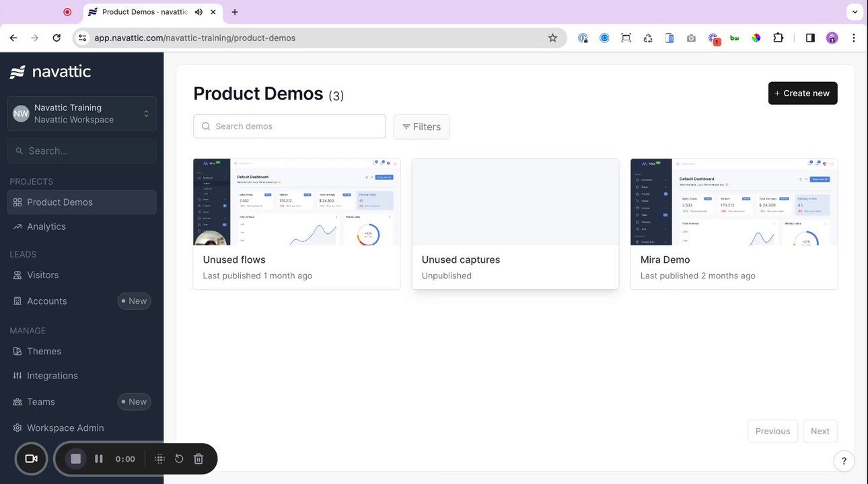Restart the recording with the circular arrow
Viewport: 868px width, 484px height.
pyautogui.click(x=179, y=458)
